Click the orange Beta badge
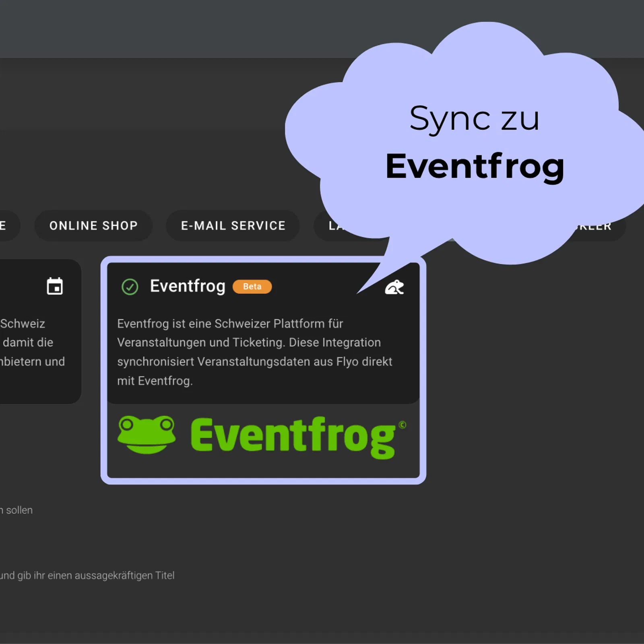Viewport: 644px width, 644px height. 252,287
